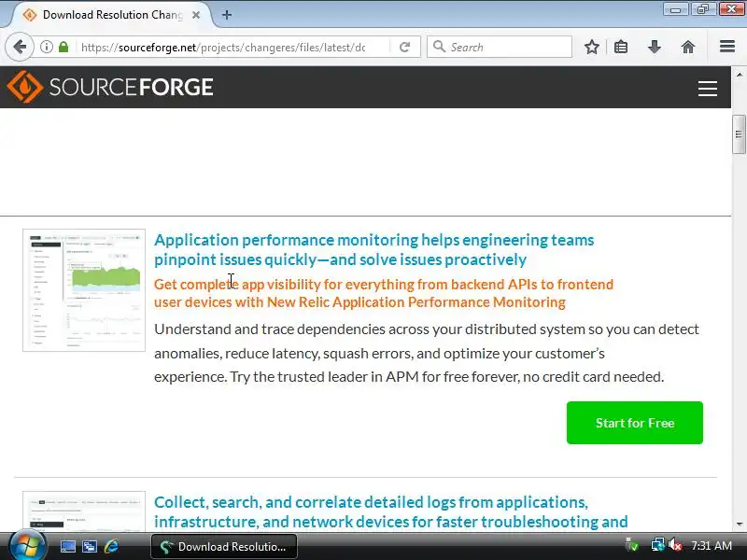Open the bookmarks list icon

[621, 47]
